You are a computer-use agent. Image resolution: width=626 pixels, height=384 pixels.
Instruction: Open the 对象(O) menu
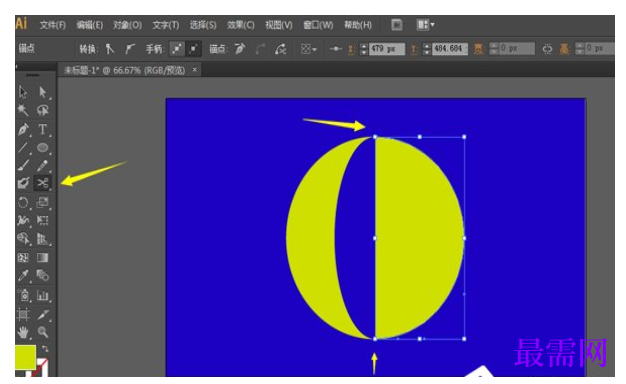click(127, 25)
